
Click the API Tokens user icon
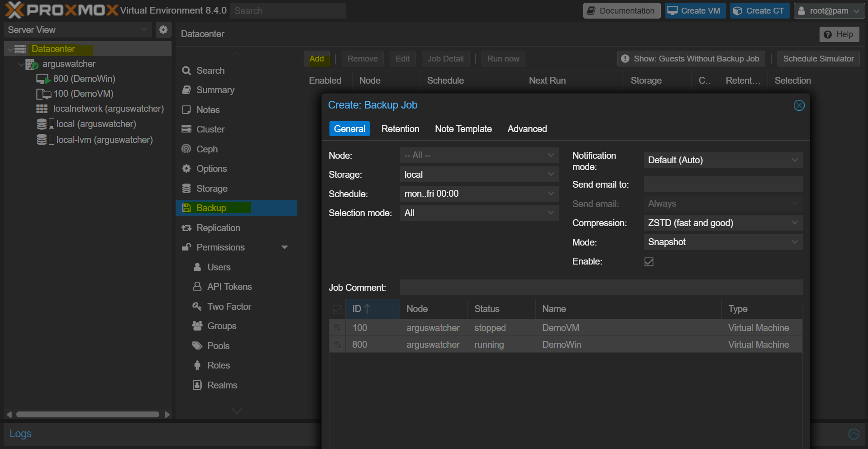point(197,287)
